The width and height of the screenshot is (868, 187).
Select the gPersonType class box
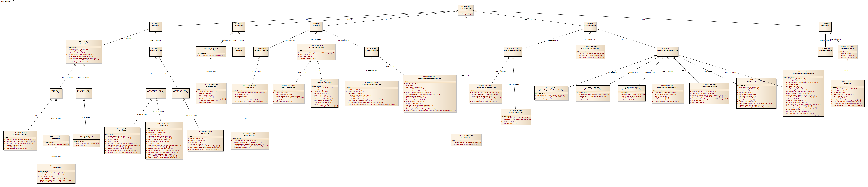point(84,52)
